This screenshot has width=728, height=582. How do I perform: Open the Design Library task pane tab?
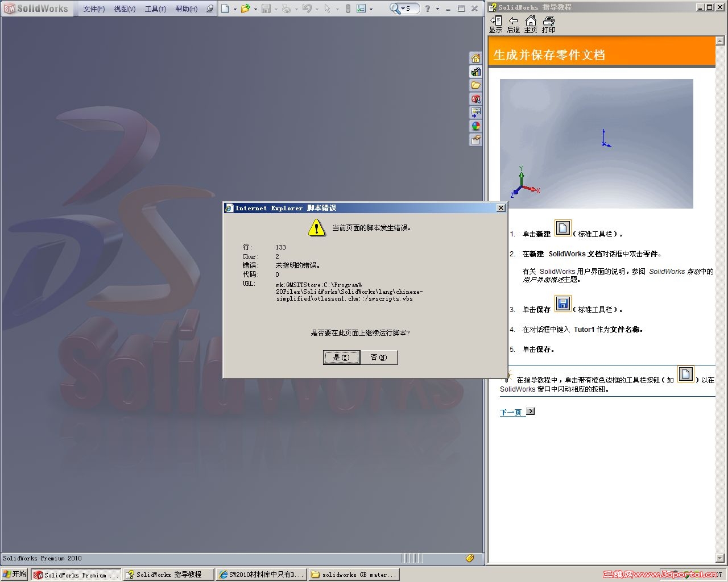coord(476,72)
